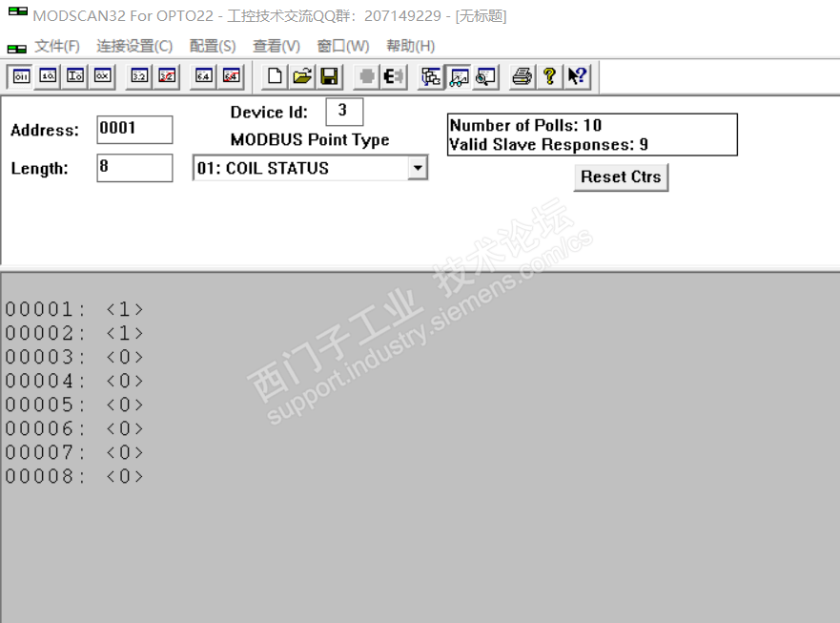Open the 查看(V) menu
The image size is (840, 623).
(277, 46)
